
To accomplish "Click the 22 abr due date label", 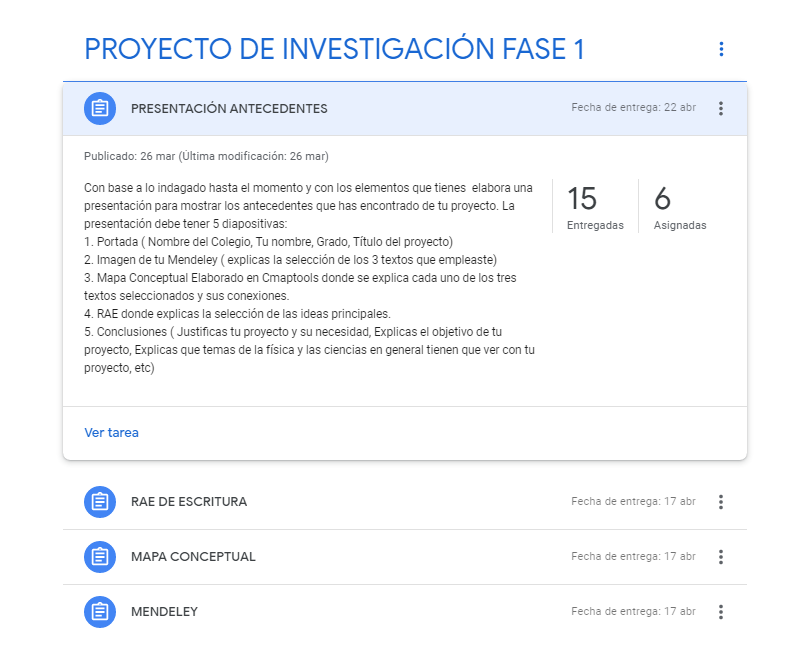I will click(633, 108).
